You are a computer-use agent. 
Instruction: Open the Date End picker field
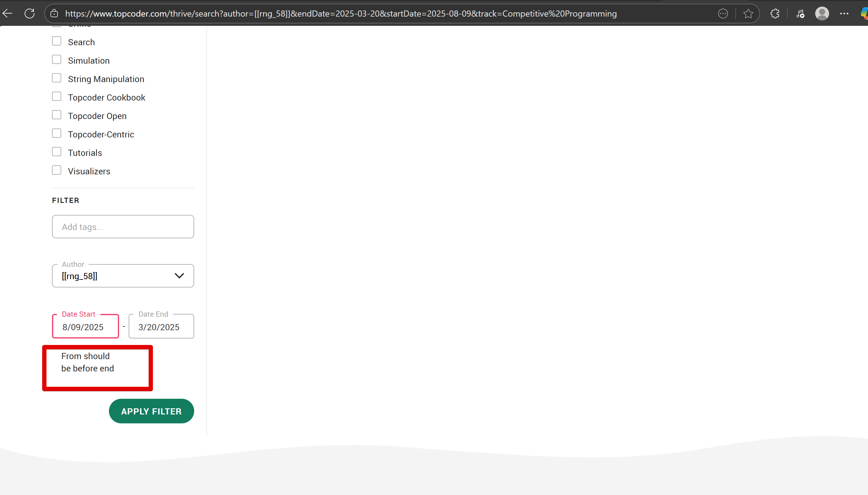click(x=161, y=327)
